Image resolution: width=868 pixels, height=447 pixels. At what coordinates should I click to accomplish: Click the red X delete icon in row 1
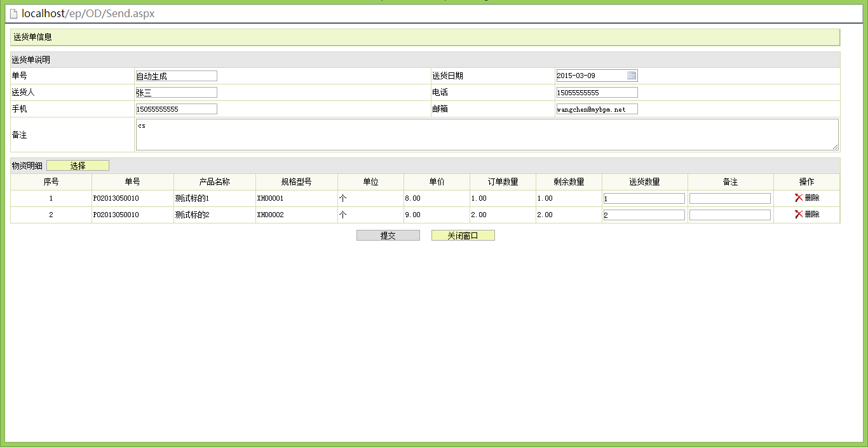tap(799, 198)
